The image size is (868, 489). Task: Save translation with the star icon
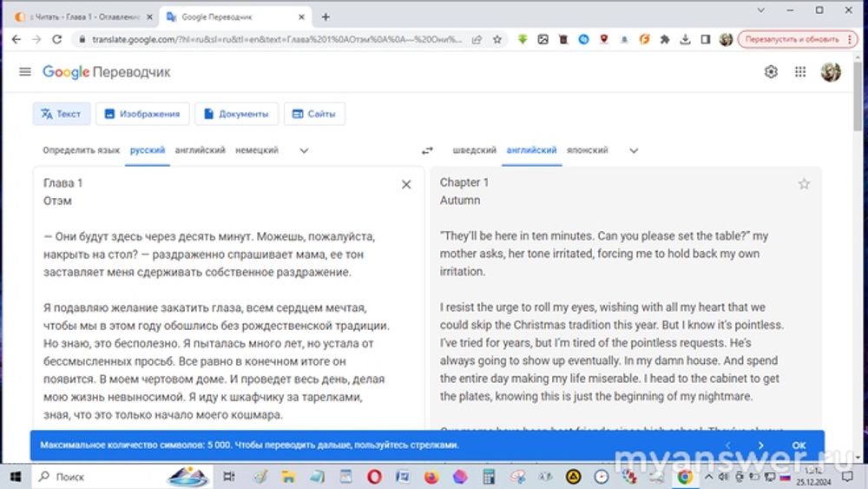804,184
